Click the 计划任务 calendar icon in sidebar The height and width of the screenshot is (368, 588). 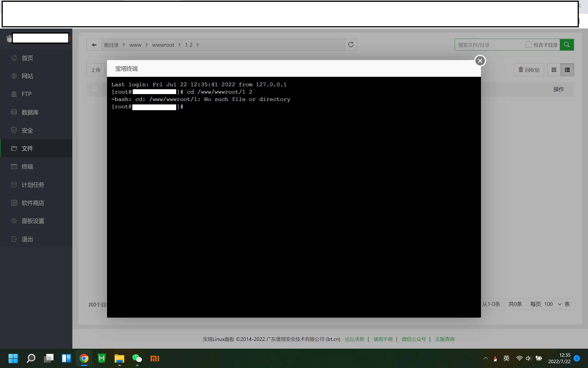pyautogui.click(x=14, y=185)
